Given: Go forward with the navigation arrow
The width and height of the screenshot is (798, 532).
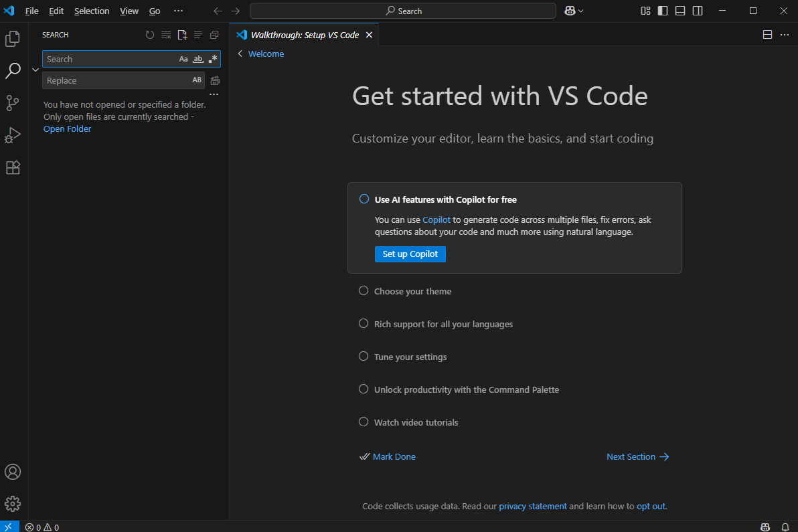Looking at the screenshot, I should point(235,11).
